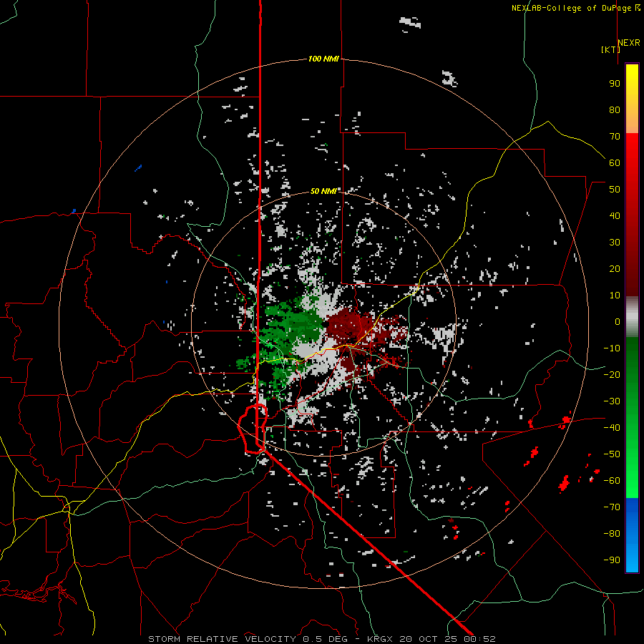Select the -40 value on the velocity scale
644x644 pixels.
coord(612,428)
